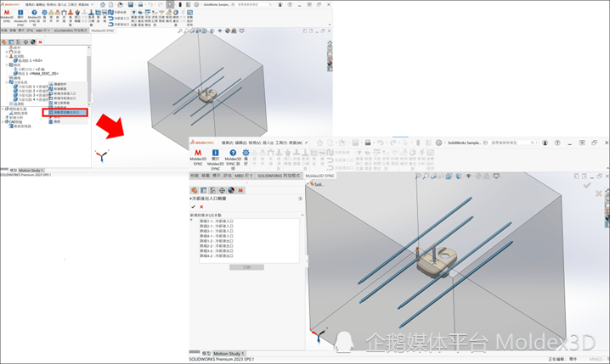Click the viewport display monitor icon, lower window
610x364 pixels.
[496, 176]
